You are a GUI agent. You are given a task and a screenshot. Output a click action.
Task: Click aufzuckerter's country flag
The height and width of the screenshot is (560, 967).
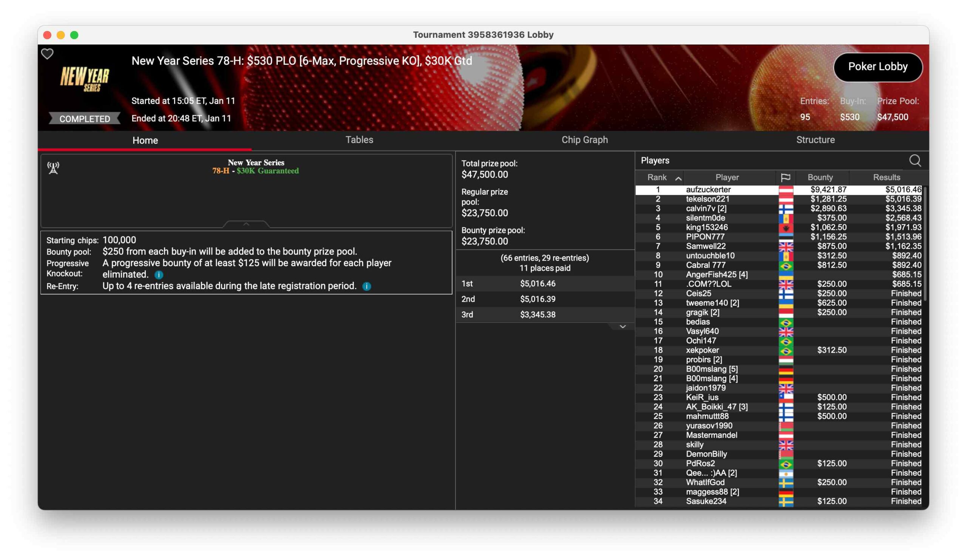[785, 190]
